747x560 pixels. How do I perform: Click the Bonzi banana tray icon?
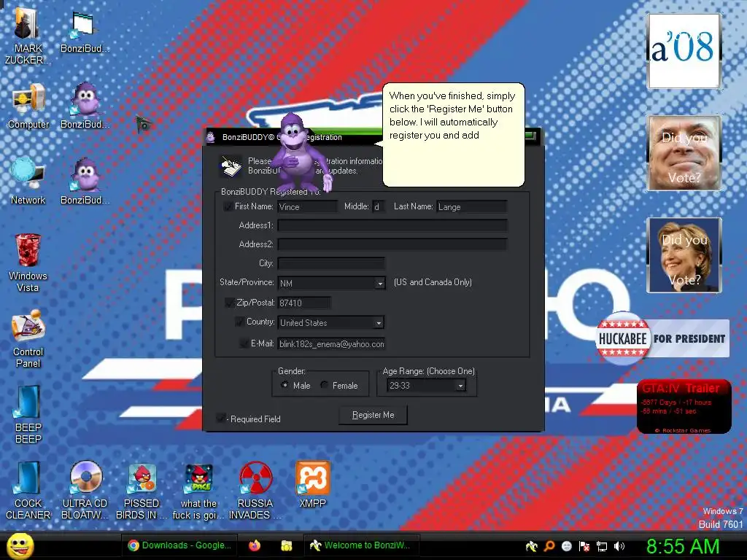tap(531, 546)
